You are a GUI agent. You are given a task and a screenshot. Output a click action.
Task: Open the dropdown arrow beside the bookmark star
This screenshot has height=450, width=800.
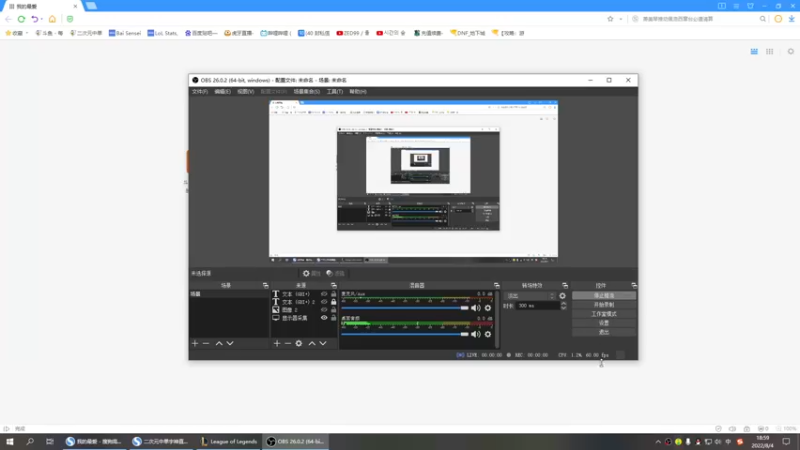pos(621,19)
